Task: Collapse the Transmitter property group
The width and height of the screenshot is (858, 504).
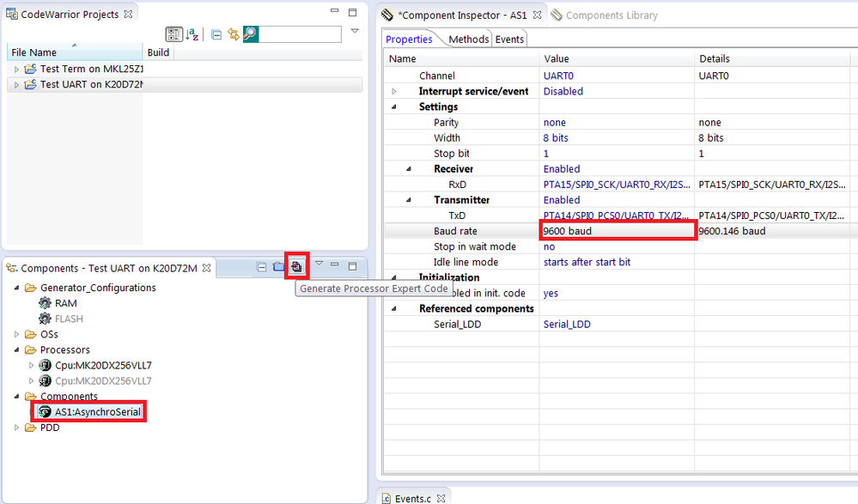Action: pyautogui.click(x=409, y=200)
